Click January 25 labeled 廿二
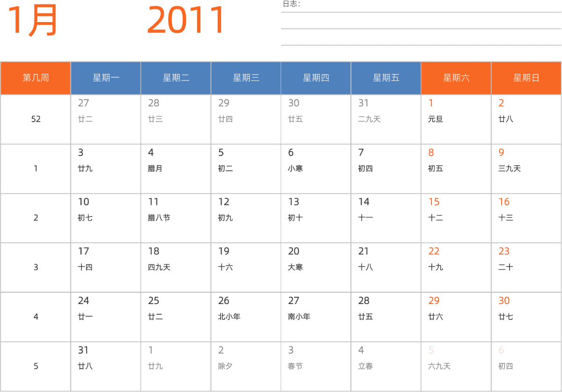 click(x=176, y=317)
